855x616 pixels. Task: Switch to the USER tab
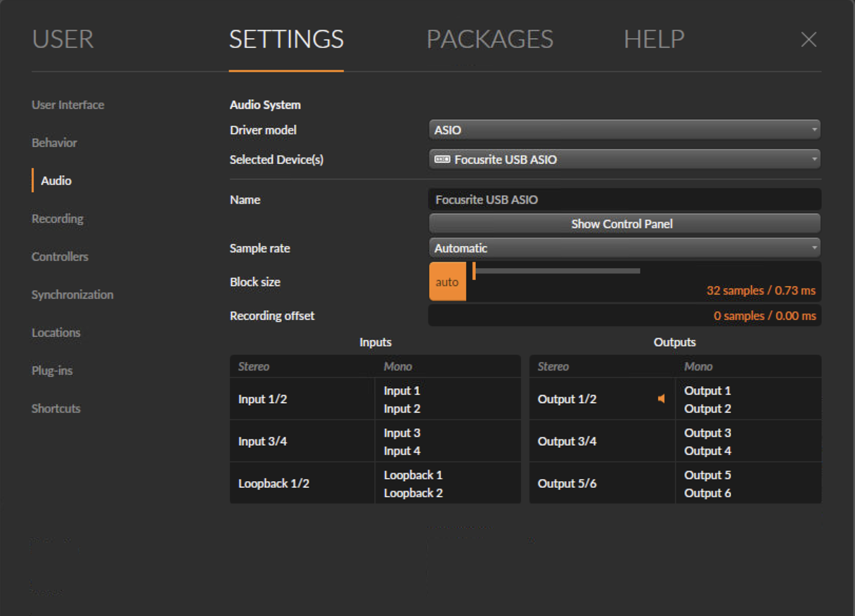pyautogui.click(x=63, y=40)
